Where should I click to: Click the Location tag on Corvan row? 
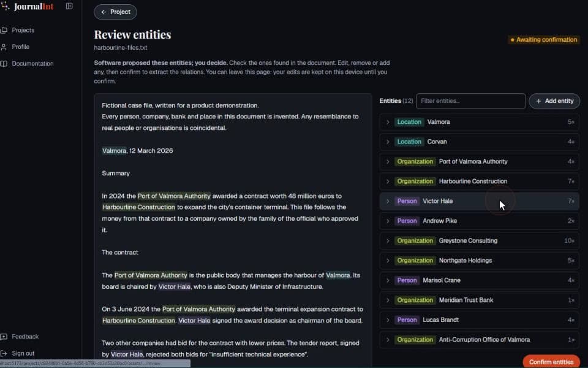coord(409,142)
